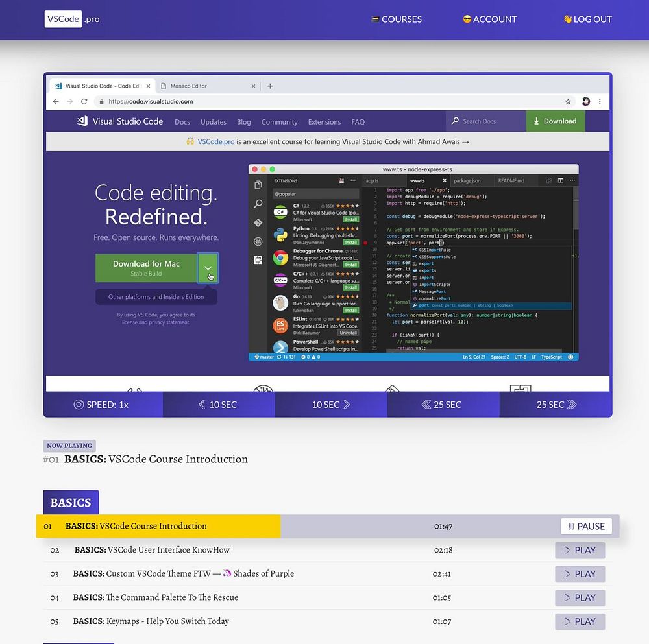Viewport: 649px width, 644px height.
Task: Click Debug icon in editor activity bar
Action: (258, 241)
